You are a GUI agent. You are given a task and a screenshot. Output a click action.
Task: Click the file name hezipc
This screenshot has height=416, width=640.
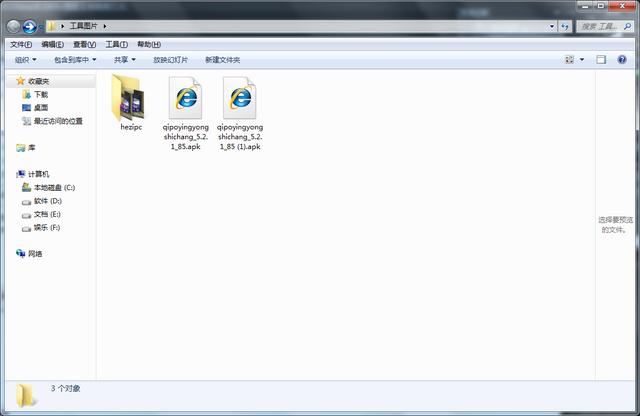coord(131,127)
